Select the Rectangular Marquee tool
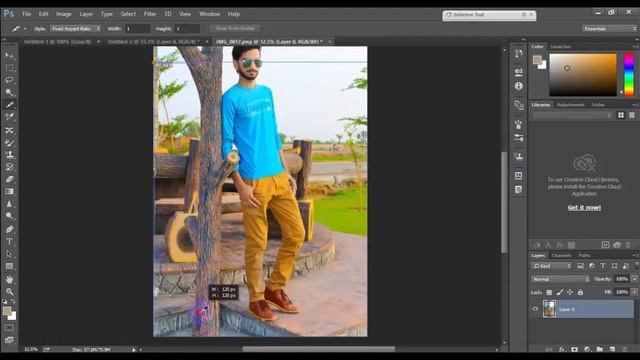The height and width of the screenshot is (360, 640). tap(9, 68)
